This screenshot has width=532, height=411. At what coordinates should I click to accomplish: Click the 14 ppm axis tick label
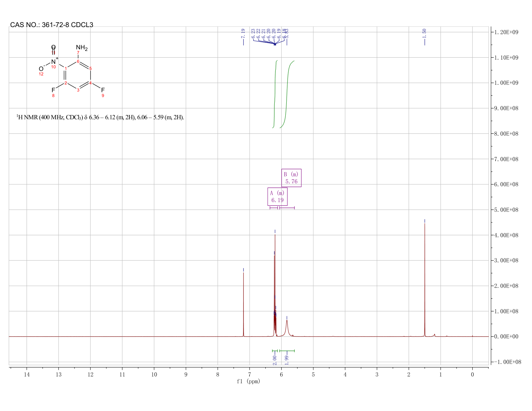tap(27, 374)
